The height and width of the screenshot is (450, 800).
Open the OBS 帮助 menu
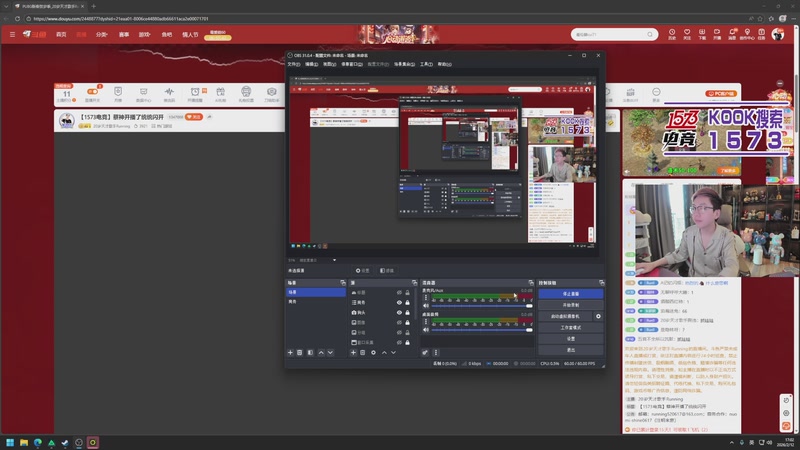pos(444,64)
